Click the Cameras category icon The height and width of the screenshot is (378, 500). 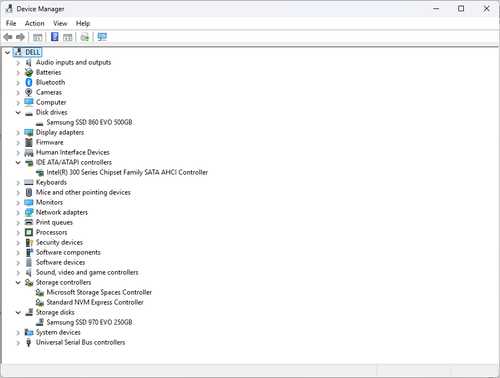[x=29, y=92]
